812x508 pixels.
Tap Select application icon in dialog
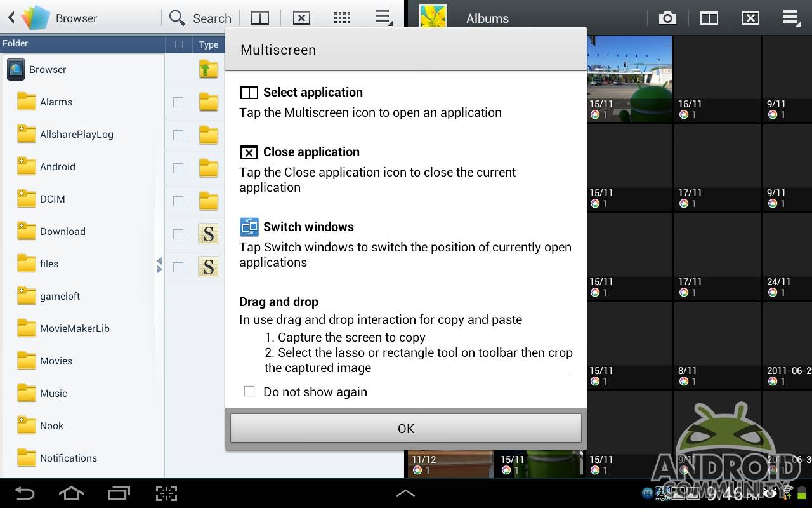tap(249, 93)
